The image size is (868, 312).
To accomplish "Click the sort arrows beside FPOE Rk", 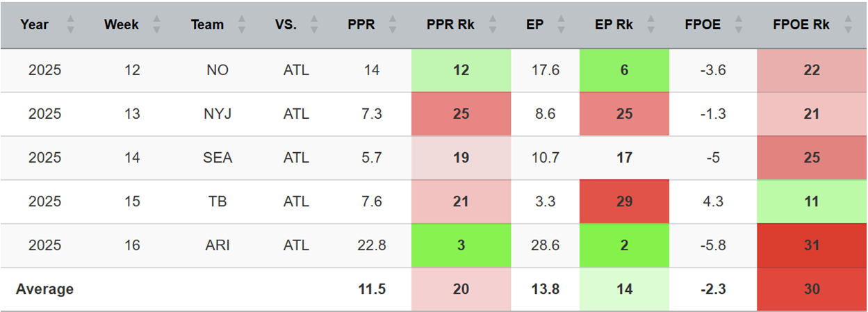I will point(847,25).
